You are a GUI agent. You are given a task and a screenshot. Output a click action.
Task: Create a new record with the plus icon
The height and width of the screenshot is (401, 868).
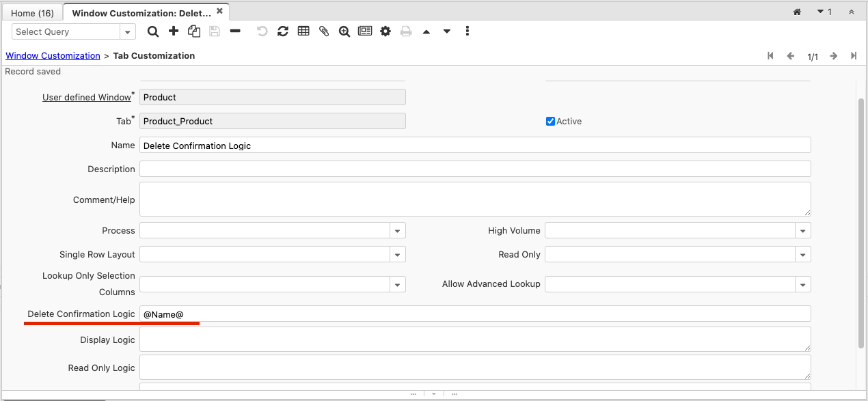(173, 31)
